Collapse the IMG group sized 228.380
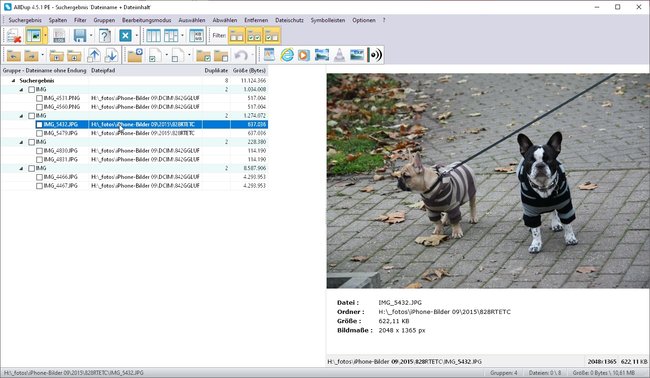 point(21,142)
